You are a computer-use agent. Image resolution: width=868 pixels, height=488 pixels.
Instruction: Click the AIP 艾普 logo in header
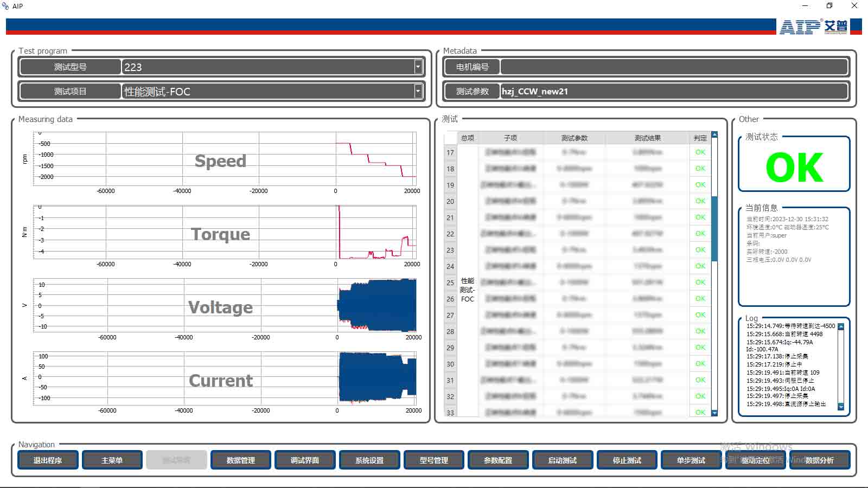point(813,27)
